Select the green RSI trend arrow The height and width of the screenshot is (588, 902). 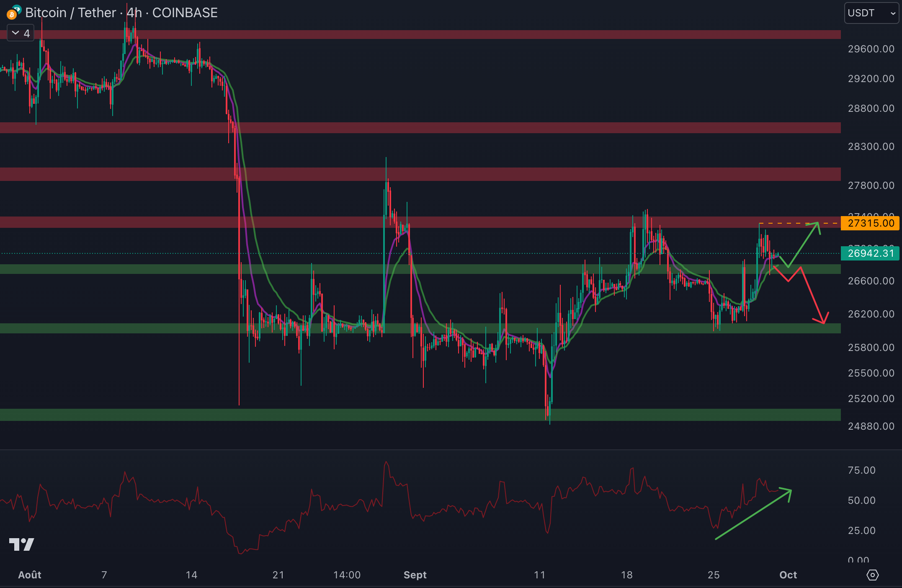(x=754, y=514)
